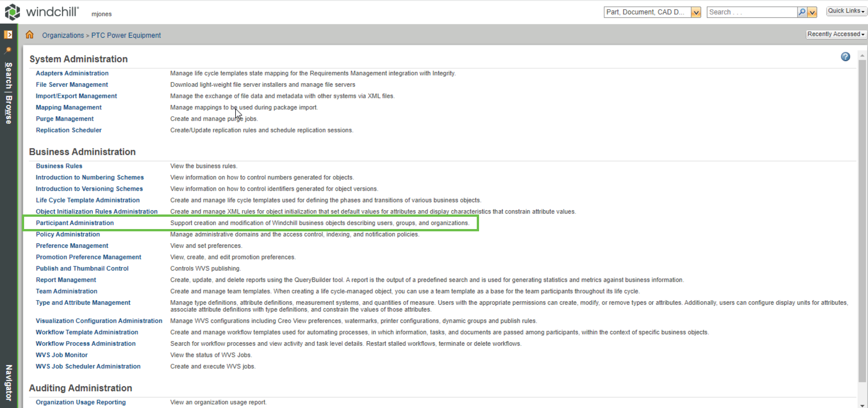
Task: Open Publish and Thumbnail Control
Action: point(82,269)
